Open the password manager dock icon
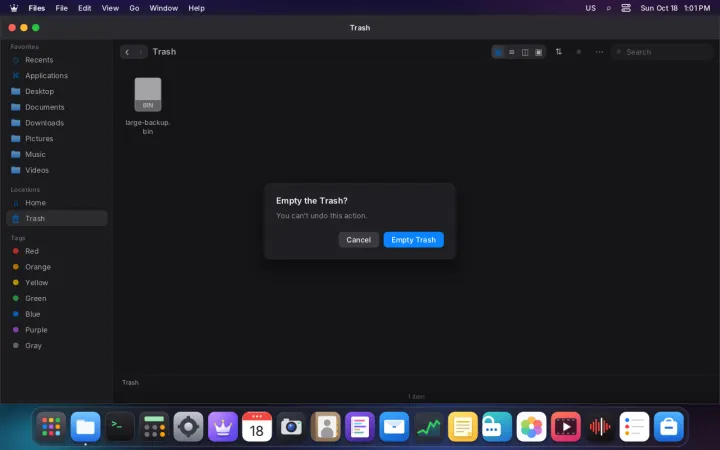This screenshot has width=720, height=450. (497, 427)
